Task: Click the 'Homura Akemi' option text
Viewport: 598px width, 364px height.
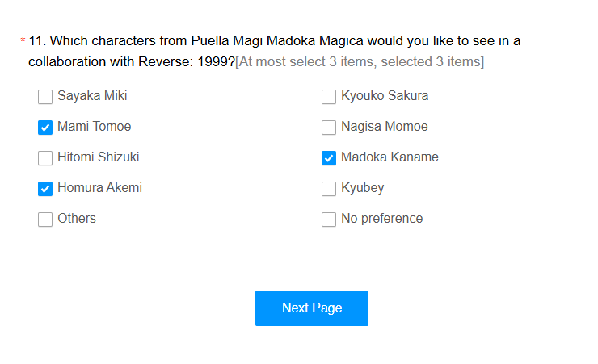Action: tap(99, 188)
